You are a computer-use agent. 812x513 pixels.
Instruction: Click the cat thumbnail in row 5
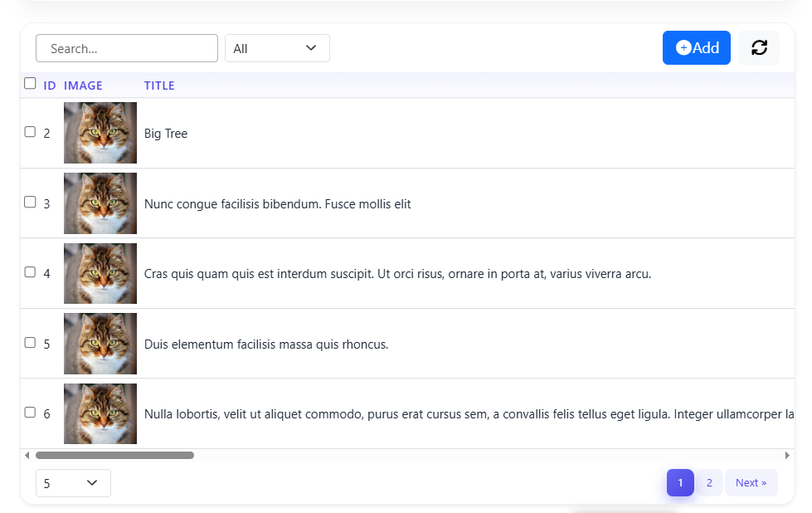click(100, 344)
